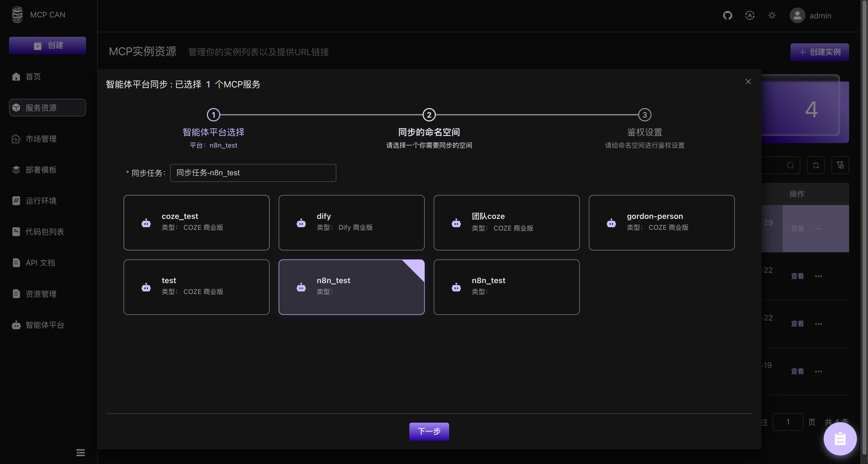The width and height of the screenshot is (868, 464).
Task: Collapse the sidebar menu icon
Action: (x=80, y=452)
